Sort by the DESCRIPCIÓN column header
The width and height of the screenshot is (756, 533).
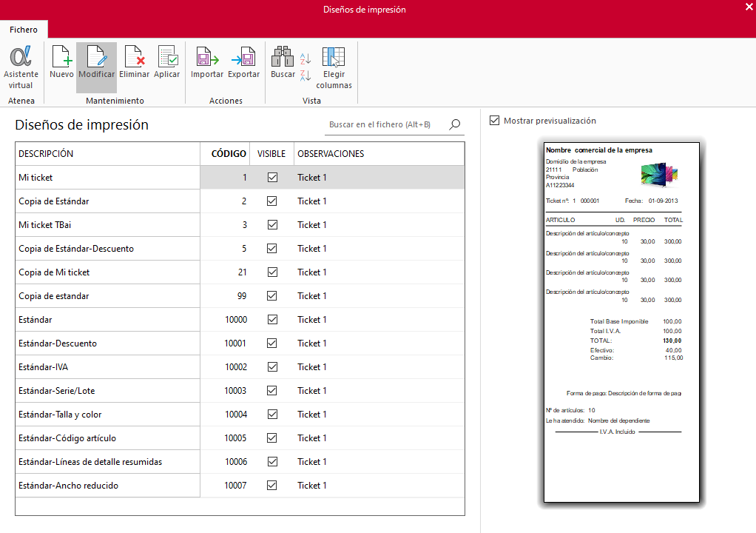tap(107, 154)
